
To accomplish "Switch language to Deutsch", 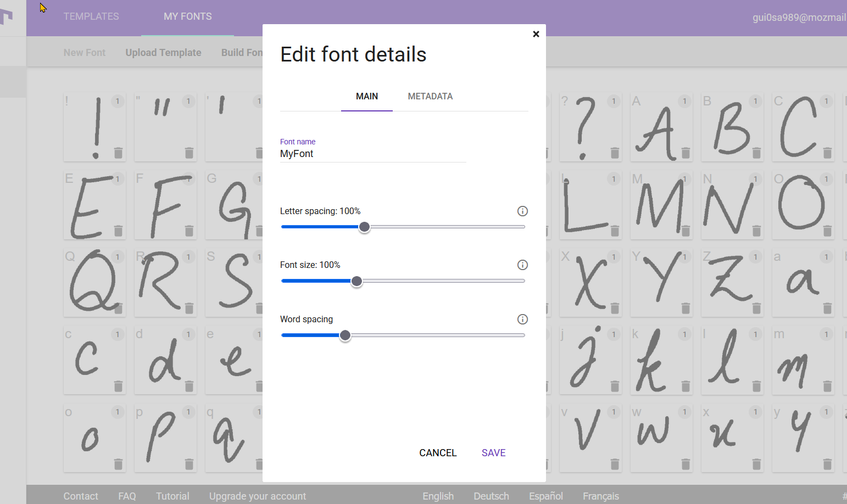I will click(491, 496).
